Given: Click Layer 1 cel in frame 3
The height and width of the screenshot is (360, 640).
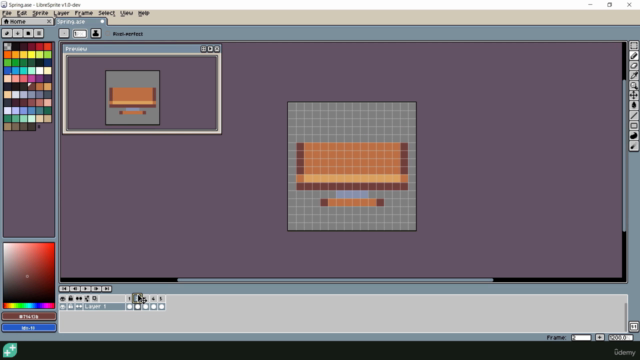Looking at the screenshot, I should coord(146,307).
